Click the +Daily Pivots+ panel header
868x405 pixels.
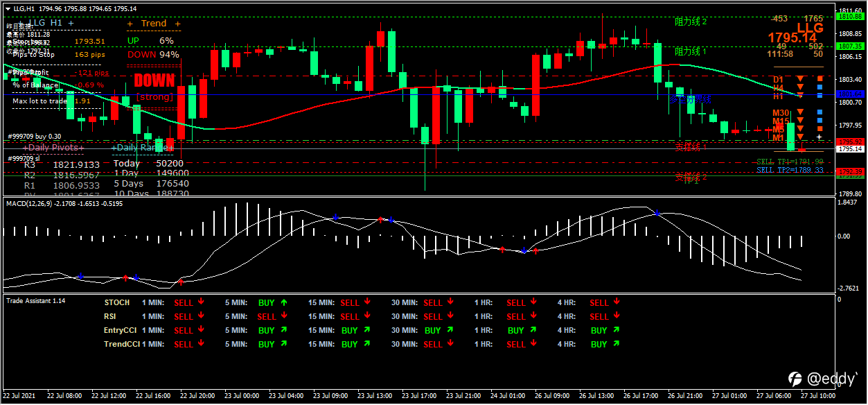point(53,148)
